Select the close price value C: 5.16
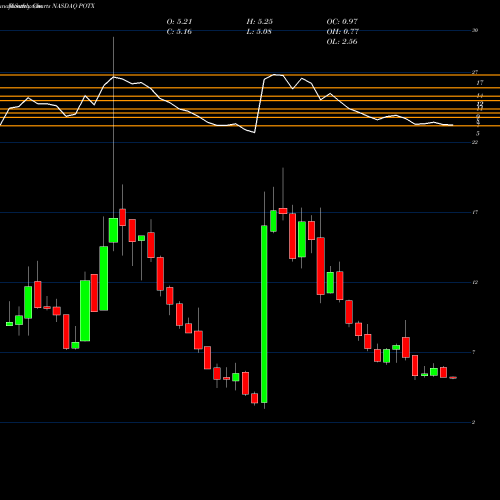The width and height of the screenshot is (500, 500). pyautogui.click(x=179, y=32)
